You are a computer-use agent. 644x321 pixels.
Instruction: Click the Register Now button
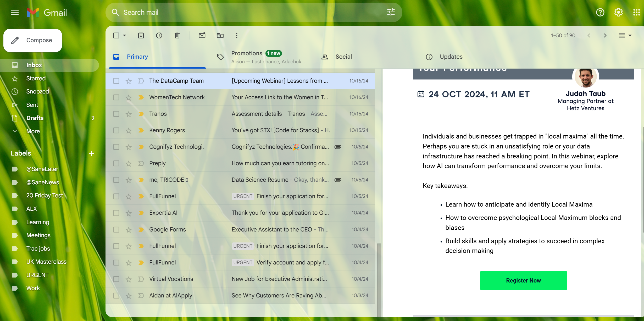click(523, 280)
